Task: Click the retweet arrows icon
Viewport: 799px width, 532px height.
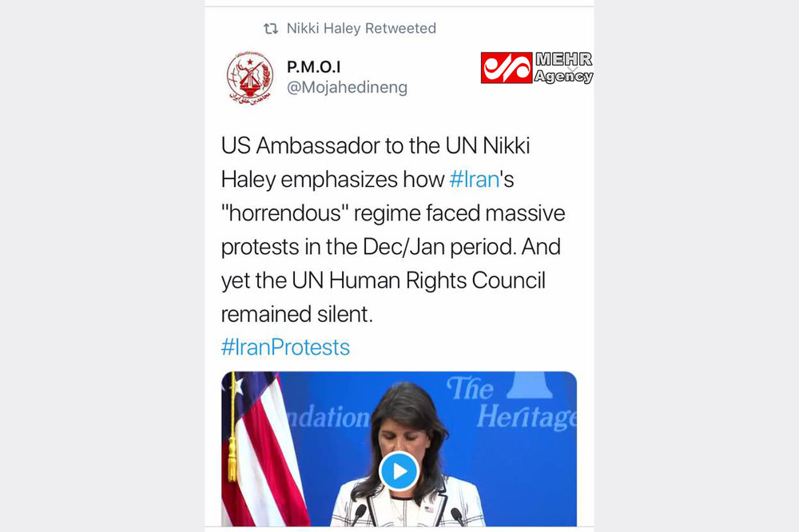Action: click(271, 29)
